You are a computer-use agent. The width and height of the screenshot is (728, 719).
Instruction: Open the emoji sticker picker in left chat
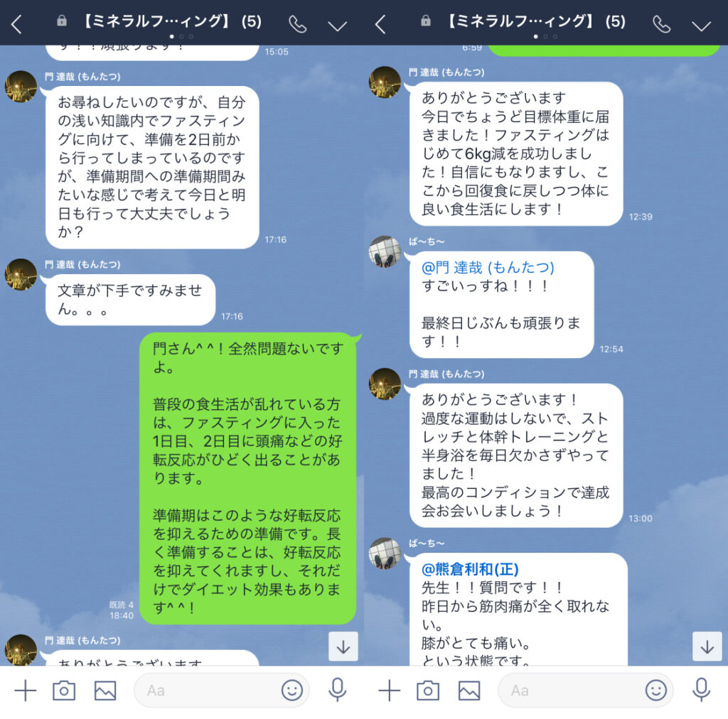[x=291, y=691]
